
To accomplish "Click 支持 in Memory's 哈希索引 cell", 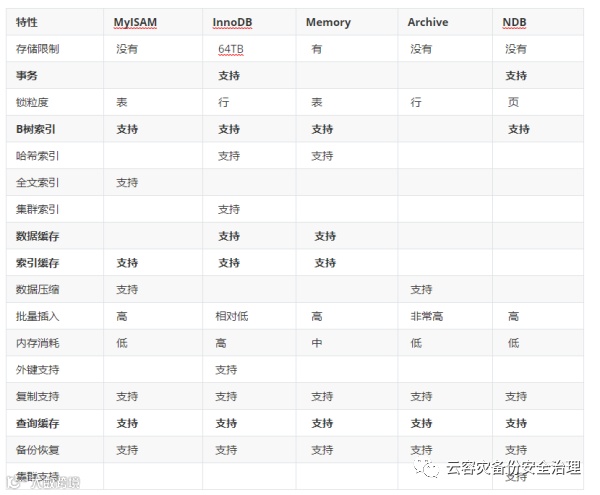I will [322, 156].
